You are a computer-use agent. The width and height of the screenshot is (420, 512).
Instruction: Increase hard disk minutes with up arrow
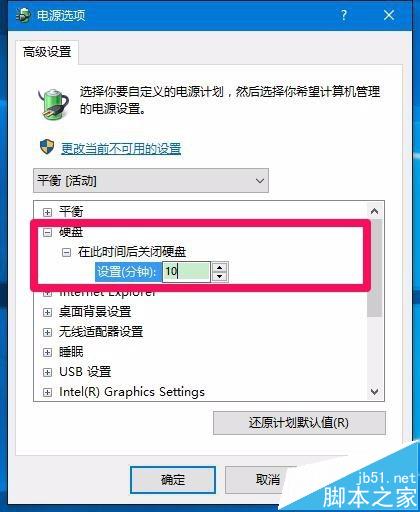point(219,267)
